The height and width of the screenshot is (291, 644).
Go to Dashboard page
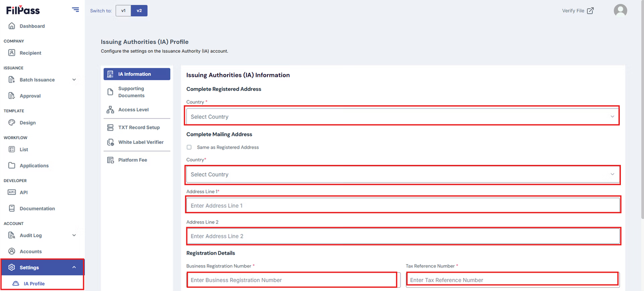coord(32,26)
